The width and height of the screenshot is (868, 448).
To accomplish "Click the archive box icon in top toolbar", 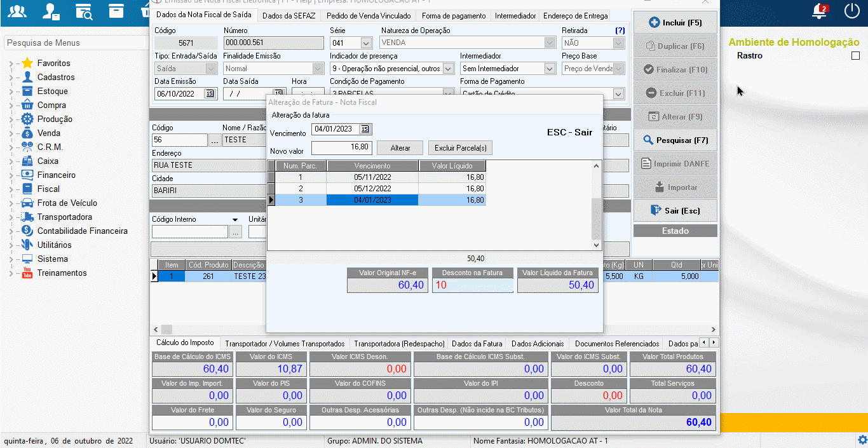I will [115, 11].
